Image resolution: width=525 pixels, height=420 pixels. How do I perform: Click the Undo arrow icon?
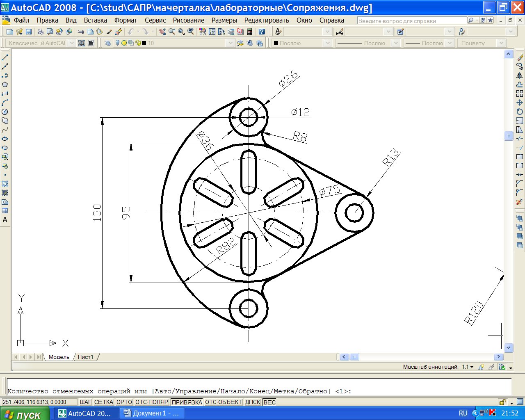tap(130, 32)
